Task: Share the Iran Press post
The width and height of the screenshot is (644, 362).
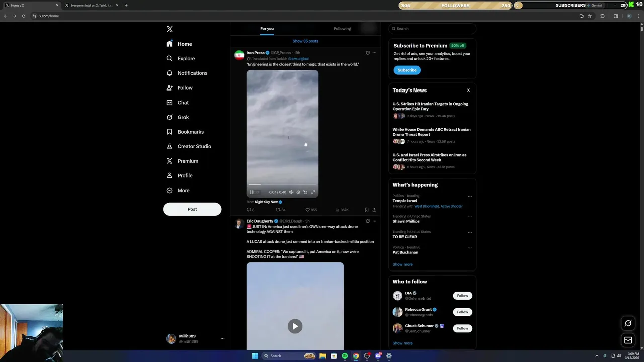Action: (x=374, y=210)
